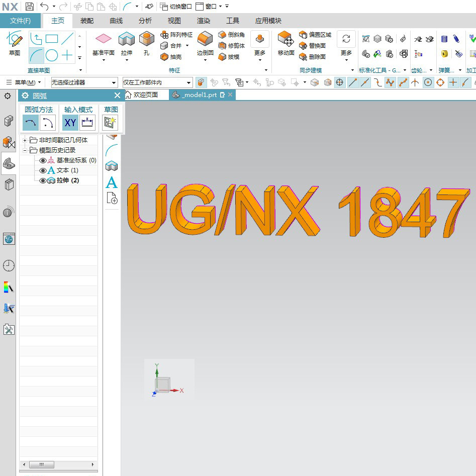Open the selection filter dropdown 无选择过滤器
This screenshot has height=476, width=476.
(84, 82)
